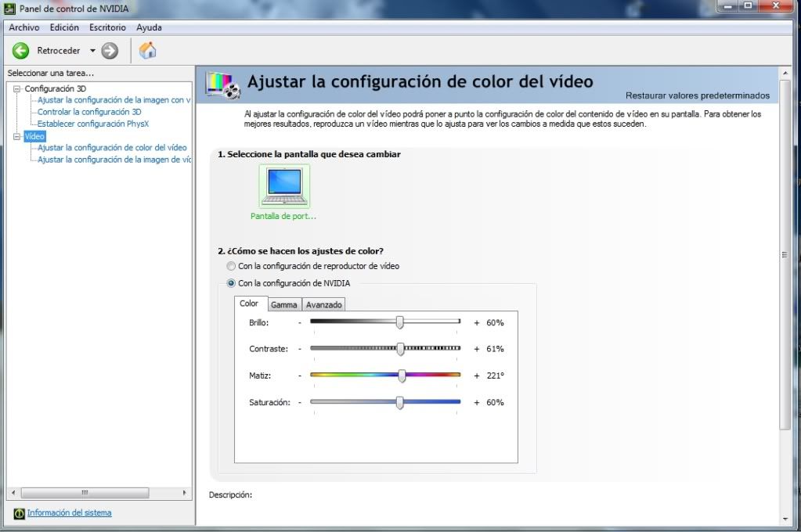The height and width of the screenshot is (532, 801).
Task: Select Con la configuración de NVIDIA
Action: point(289,283)
